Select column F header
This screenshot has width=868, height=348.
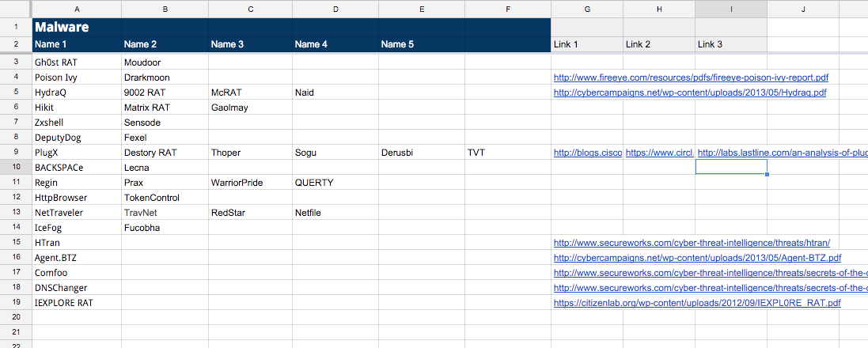pos(508,9)
